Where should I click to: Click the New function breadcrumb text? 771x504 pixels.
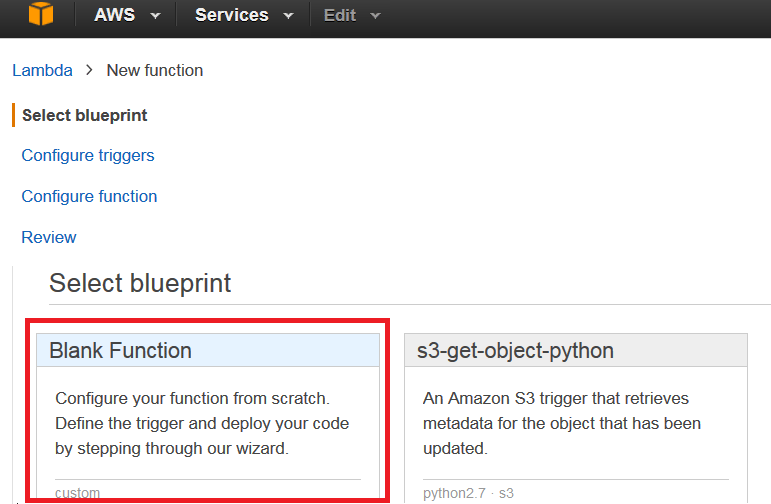coord(155,70)
